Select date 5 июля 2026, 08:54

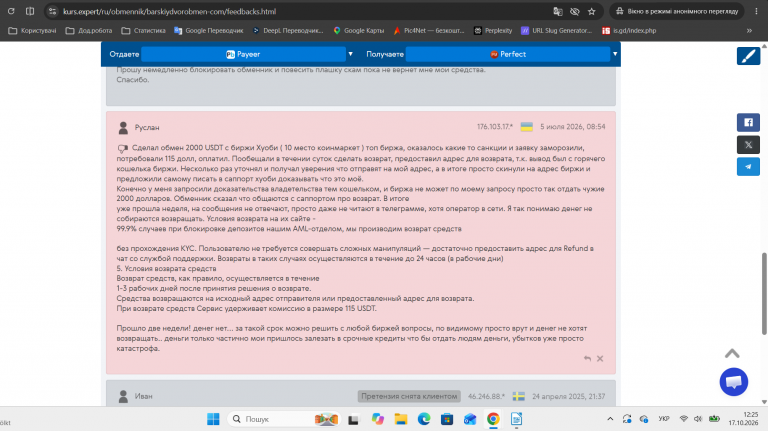pyautogui.click(x=573, y=127)
